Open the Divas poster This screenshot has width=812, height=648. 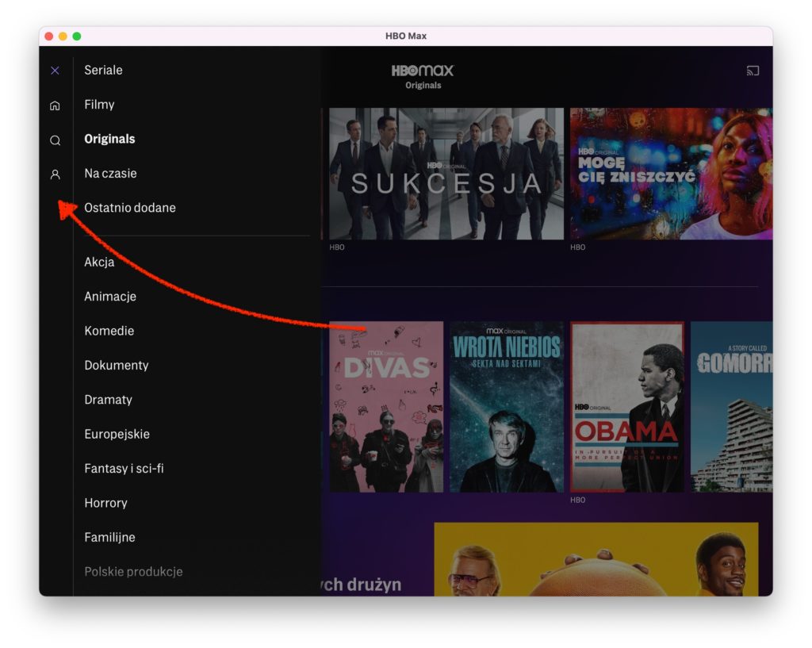click(x=386, y=407)
